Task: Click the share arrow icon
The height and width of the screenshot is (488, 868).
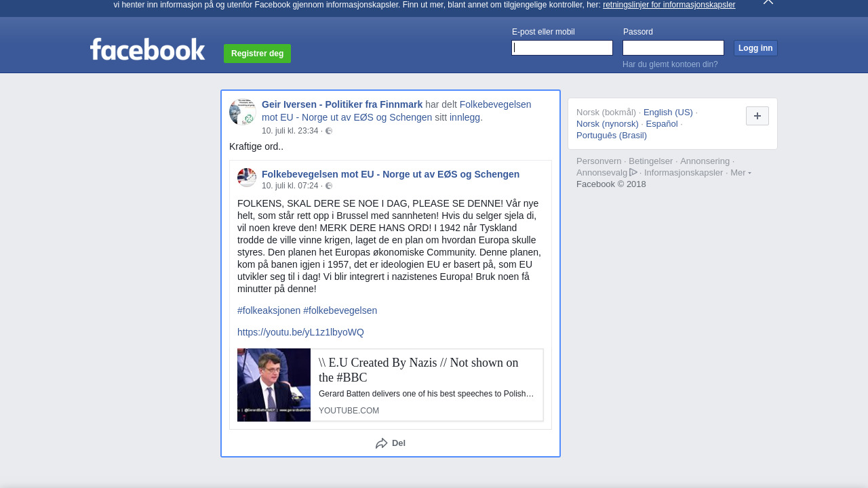Action: 382,443
